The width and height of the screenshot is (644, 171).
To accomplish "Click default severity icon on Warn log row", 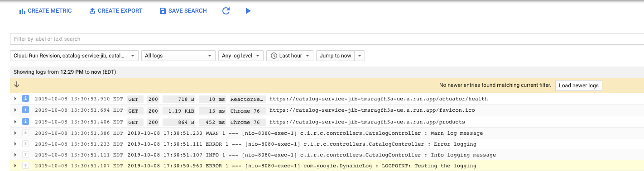I will coord(26,133).
